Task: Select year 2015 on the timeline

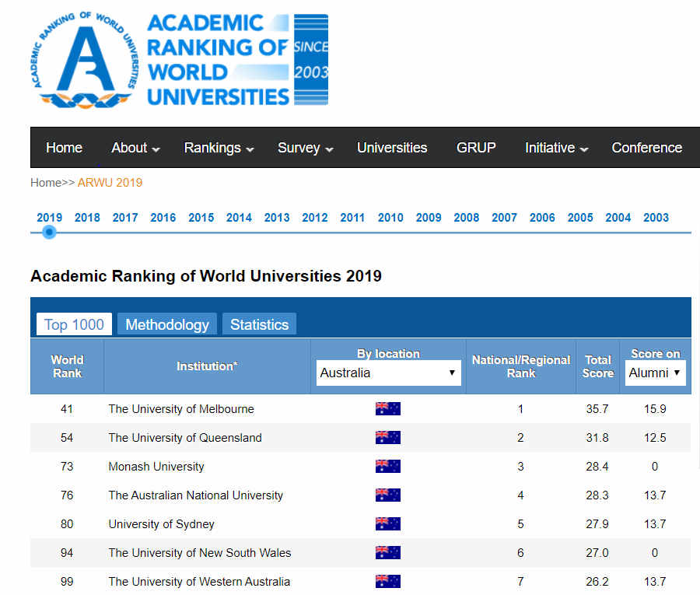Action: [x=201, y=218]
